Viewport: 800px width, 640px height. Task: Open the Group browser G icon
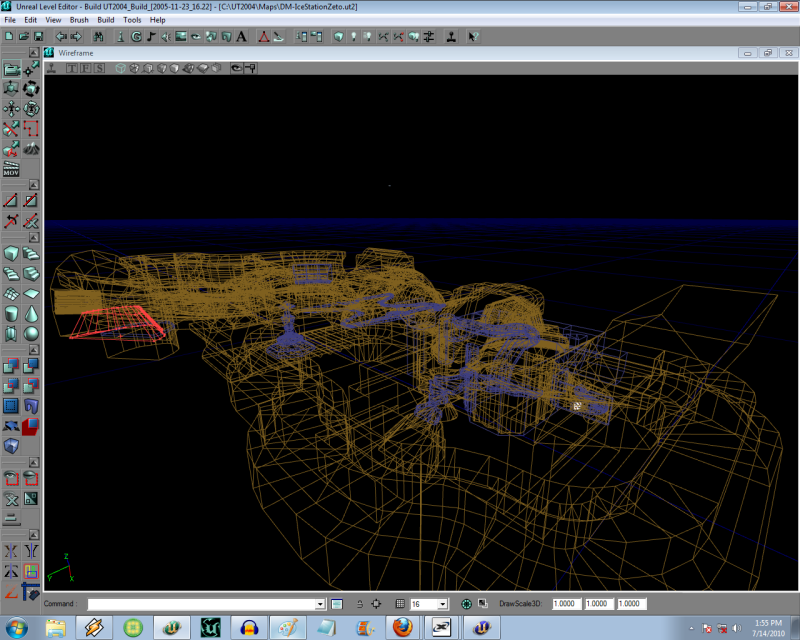pyautogui.click(x=136, y=37)
